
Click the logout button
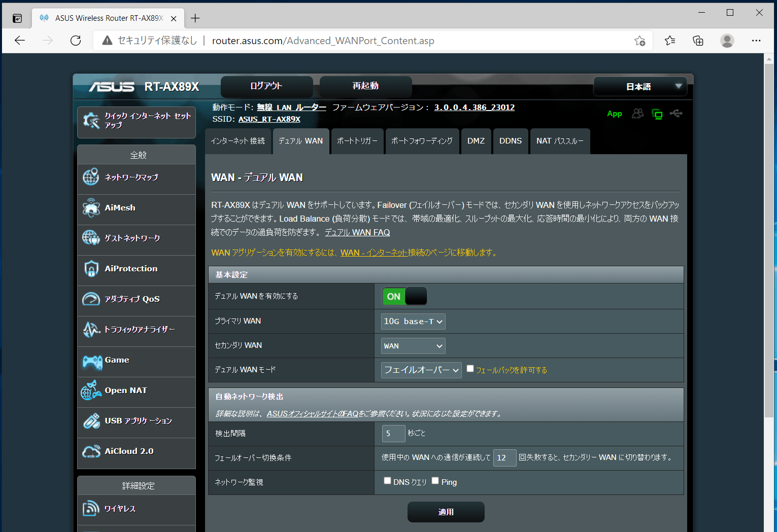click(266, 86)
